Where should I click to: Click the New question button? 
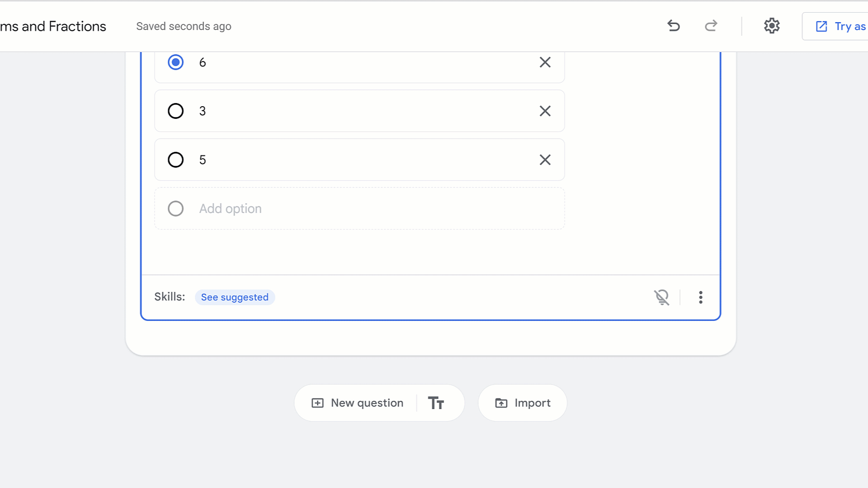[358, 403]
